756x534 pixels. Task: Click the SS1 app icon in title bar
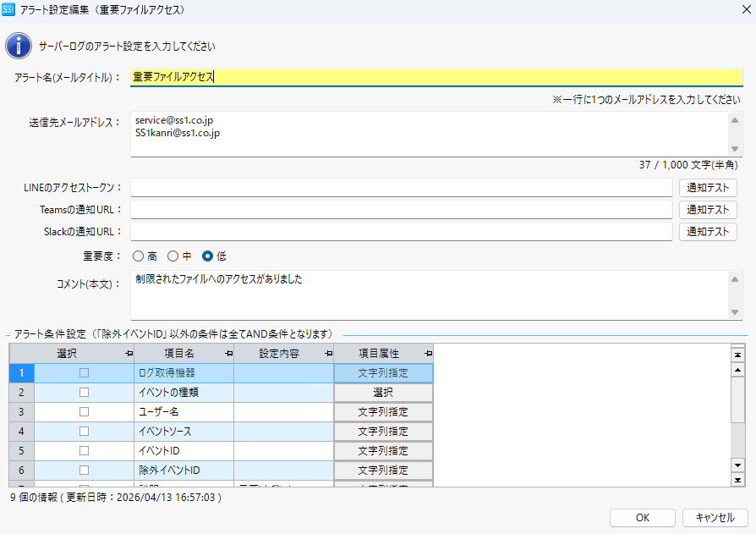pyautogui.click(x=9, y=10)
